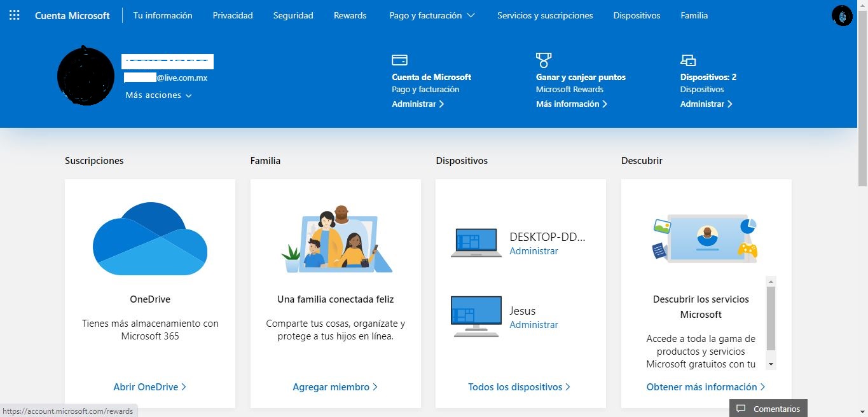Image resolution: width=868 pixels, height=417 pixels.
Task: Click the Suscripciones section heading
Action: tap(94, 161)
